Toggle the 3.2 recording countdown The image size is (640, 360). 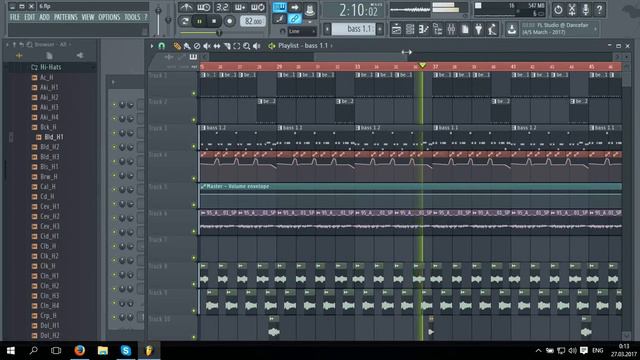pos(222,7)
